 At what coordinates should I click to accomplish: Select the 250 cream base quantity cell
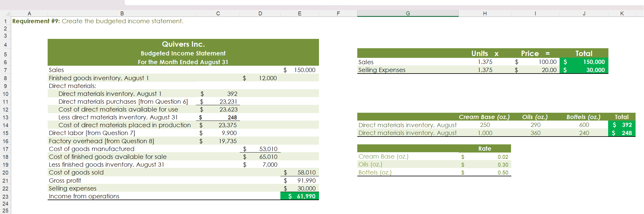click(x=485, y=125)
